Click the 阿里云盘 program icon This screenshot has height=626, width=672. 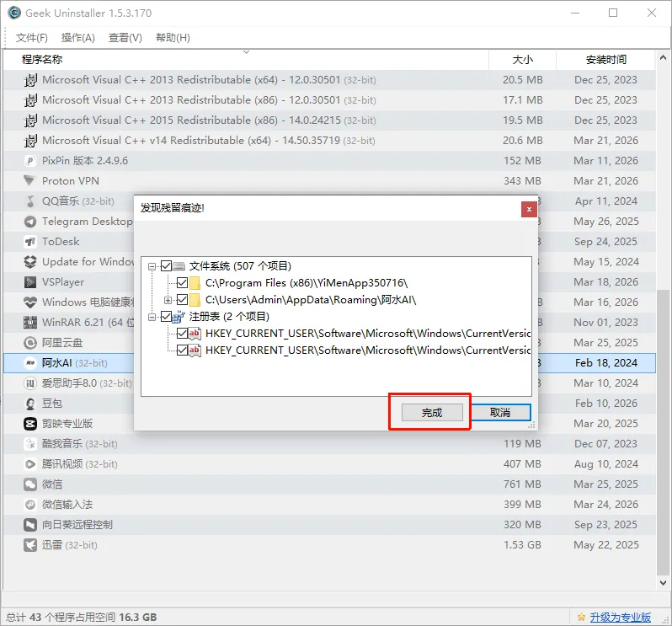click(30, 343)
